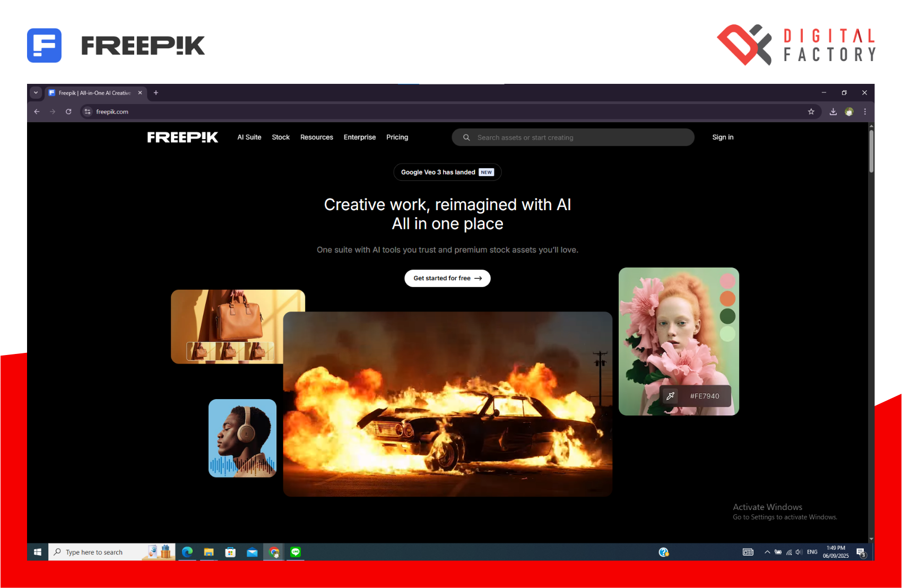The height and width of the screenshot is (588, 902).
Task: Close the Freepik browser tab
Action: [140, 93]
